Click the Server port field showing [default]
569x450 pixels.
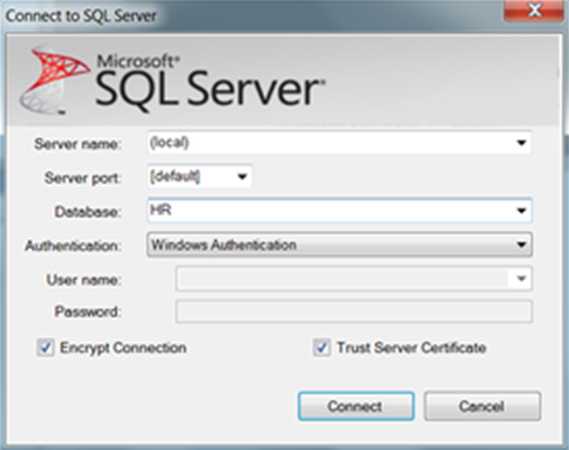click(x=199, y=177)
